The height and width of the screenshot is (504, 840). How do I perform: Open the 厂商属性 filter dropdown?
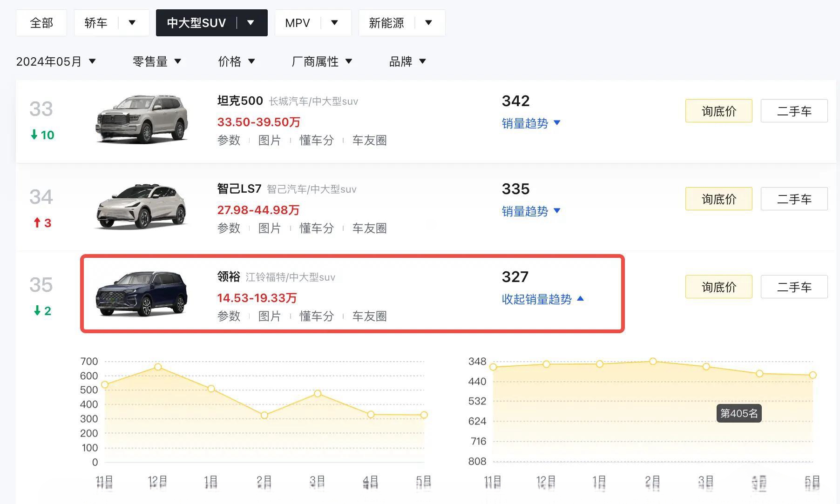tap(322, 61)
